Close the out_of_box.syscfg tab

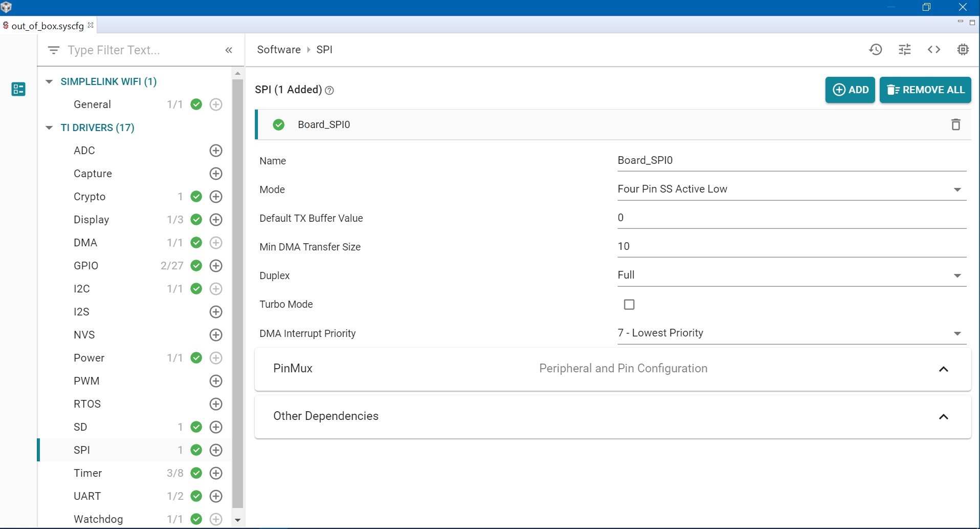(x=91, y=25)
